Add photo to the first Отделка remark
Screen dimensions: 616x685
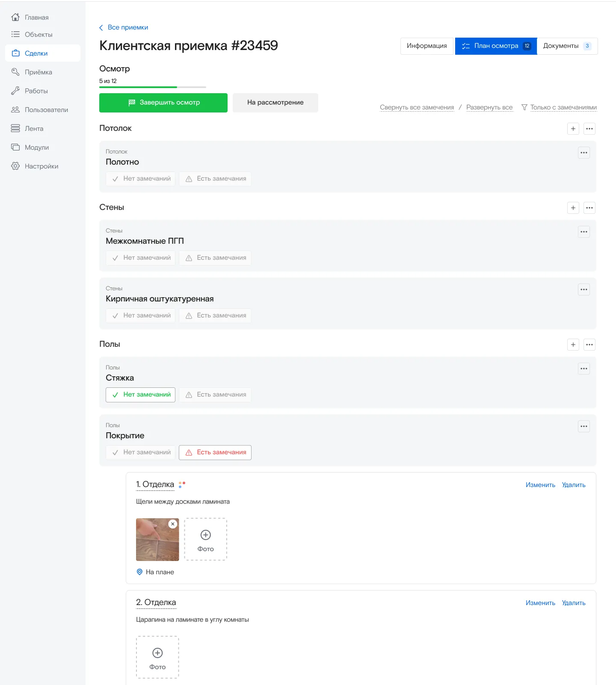click(x=205, y=539)
